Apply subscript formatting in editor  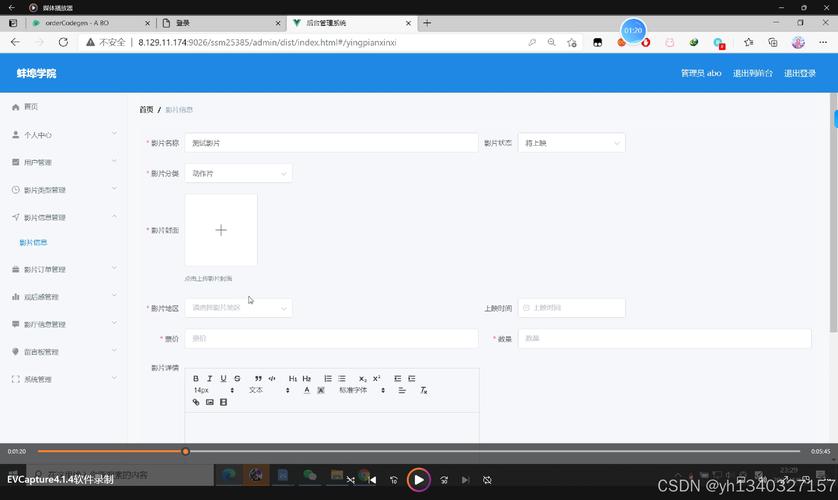pyautogui.click(x=362, y=378)
